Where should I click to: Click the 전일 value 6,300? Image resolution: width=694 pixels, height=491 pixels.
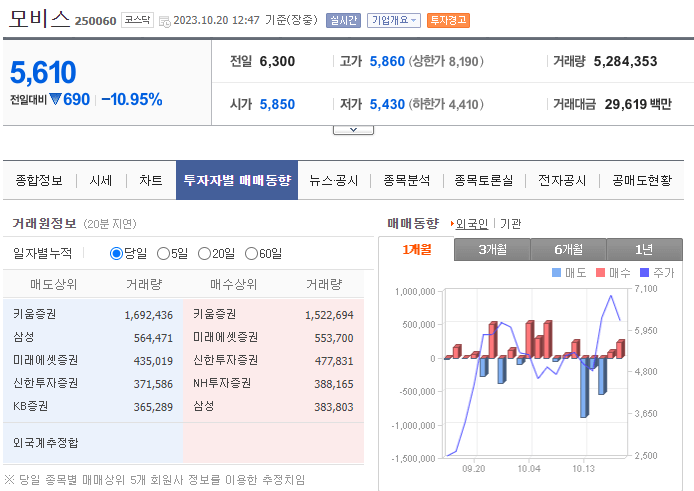277,61
